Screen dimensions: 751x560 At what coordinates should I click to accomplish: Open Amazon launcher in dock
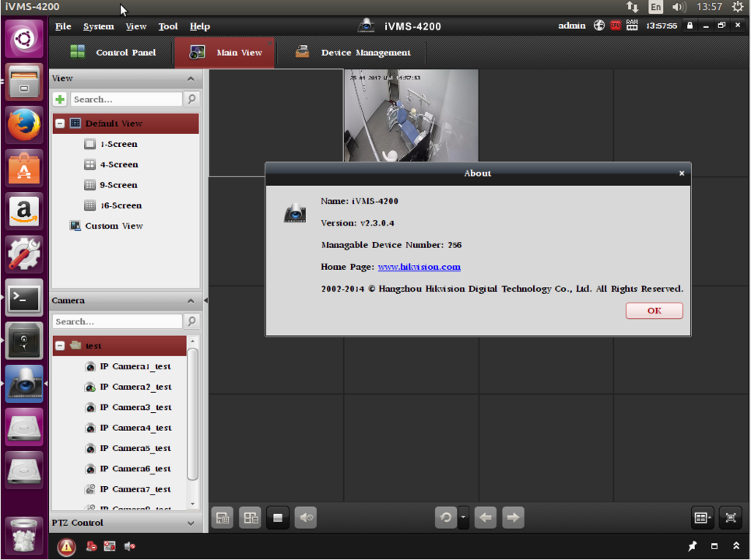point(24,211)
